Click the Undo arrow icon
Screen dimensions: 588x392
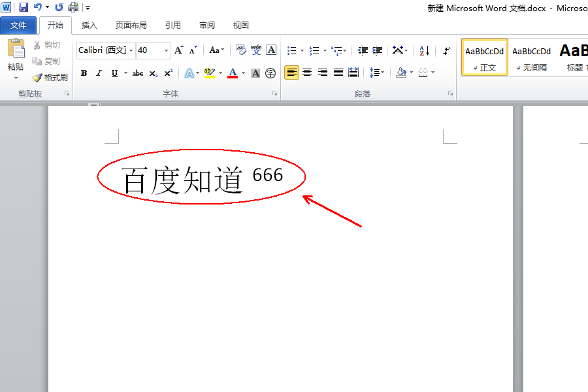(38, 7)
